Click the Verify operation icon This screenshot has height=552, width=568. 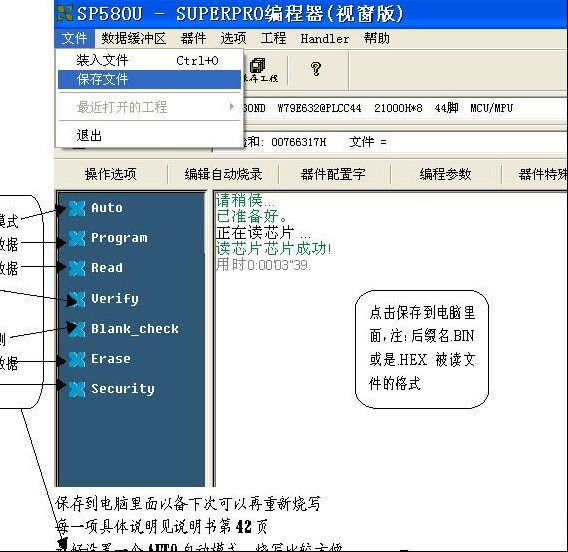77,299
